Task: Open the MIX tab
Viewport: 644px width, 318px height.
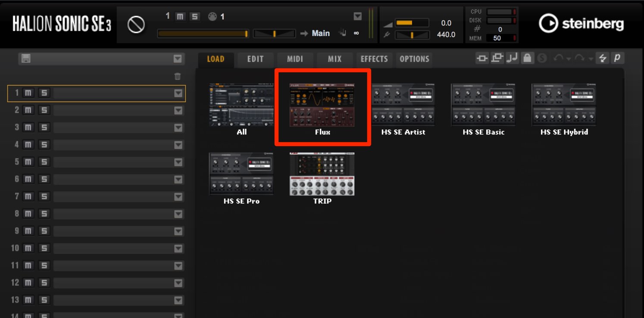Action: click(x=335, y=59)
